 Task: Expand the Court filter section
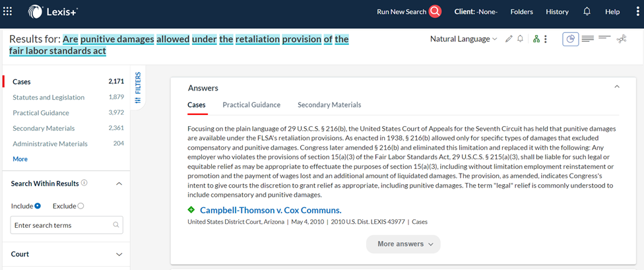[66, 254]
